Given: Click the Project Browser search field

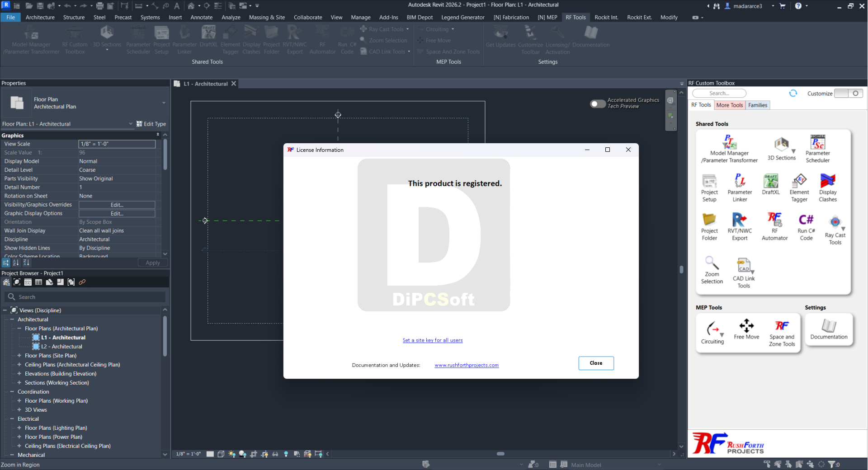Looking at the screenshot, I should tap(86, 297).
